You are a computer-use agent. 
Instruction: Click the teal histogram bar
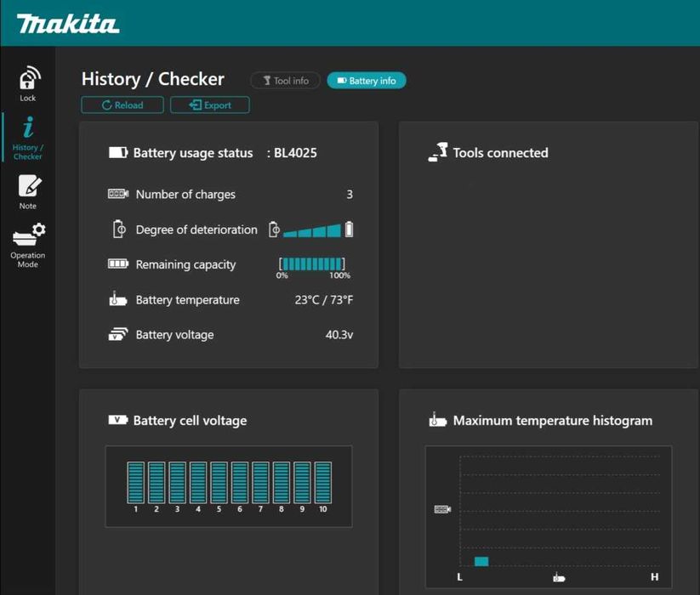coord(481,561)
